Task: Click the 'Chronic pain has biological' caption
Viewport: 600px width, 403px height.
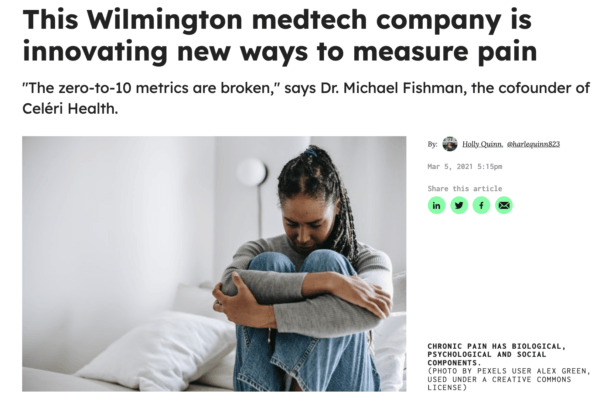Action: 496,354
